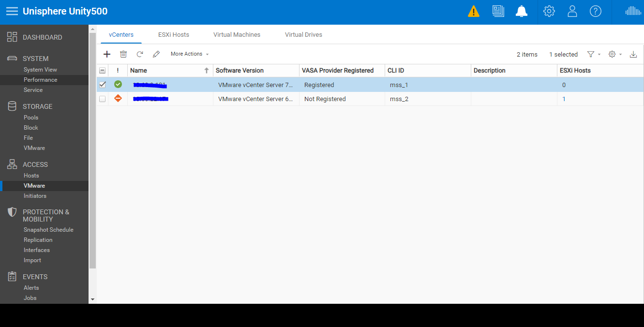
Task: Switch to the ESXi Hosts tab
Action: coord(174,34)
